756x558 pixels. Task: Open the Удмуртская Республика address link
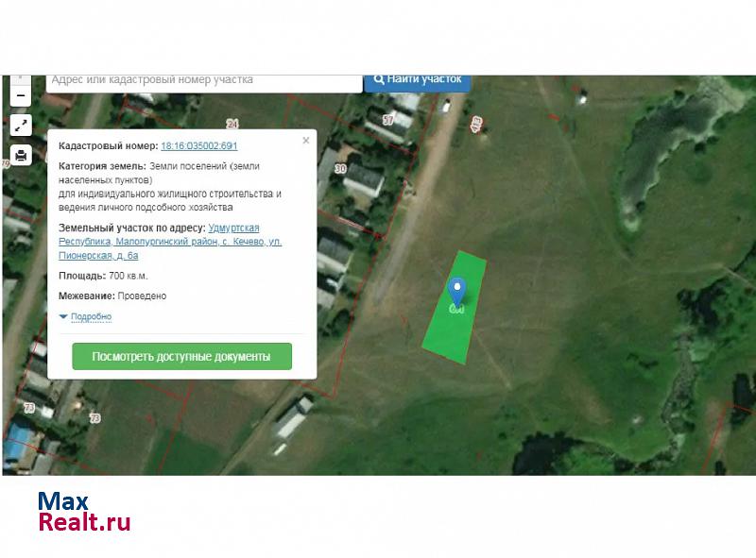pos(232,228)
